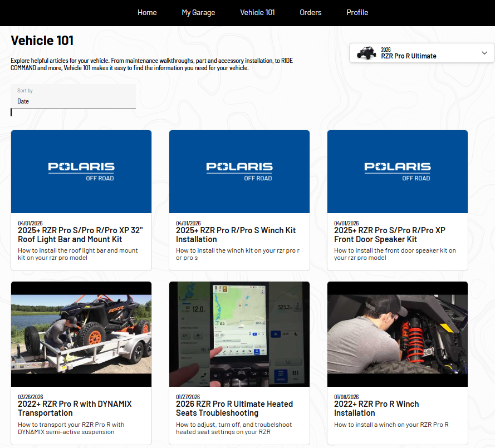Expand the vehicle selector chevron

[484, 53]
